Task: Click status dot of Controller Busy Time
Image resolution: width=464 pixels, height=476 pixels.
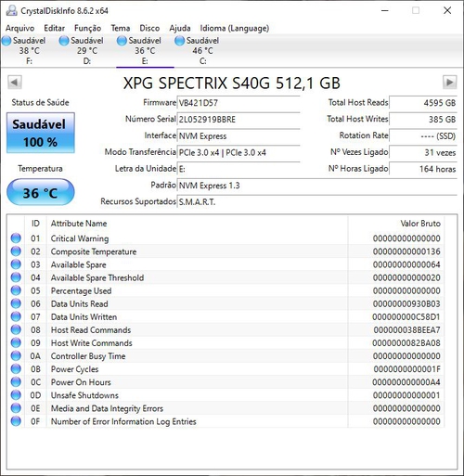Action: [x=16, y=356]
